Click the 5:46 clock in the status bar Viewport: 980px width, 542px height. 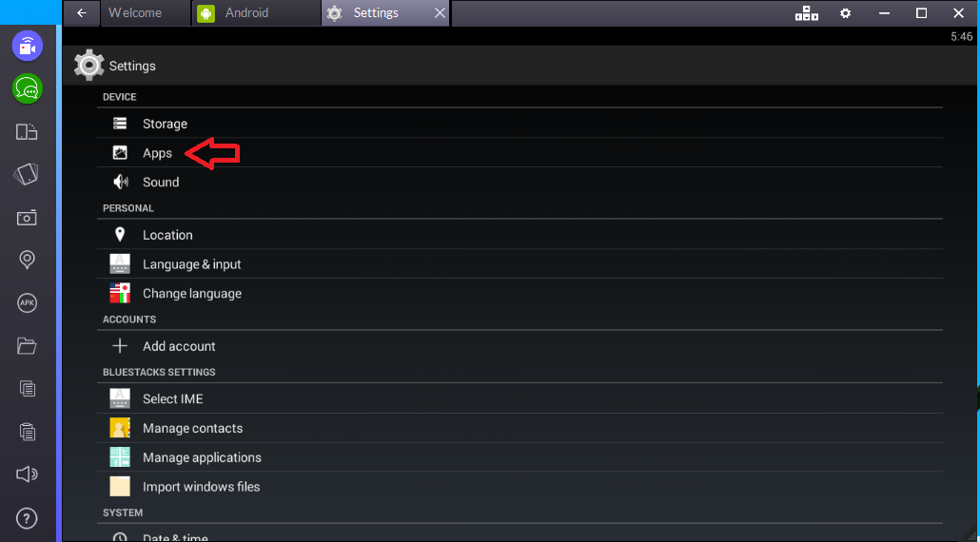pyautogui.click(x=961, y=37)
